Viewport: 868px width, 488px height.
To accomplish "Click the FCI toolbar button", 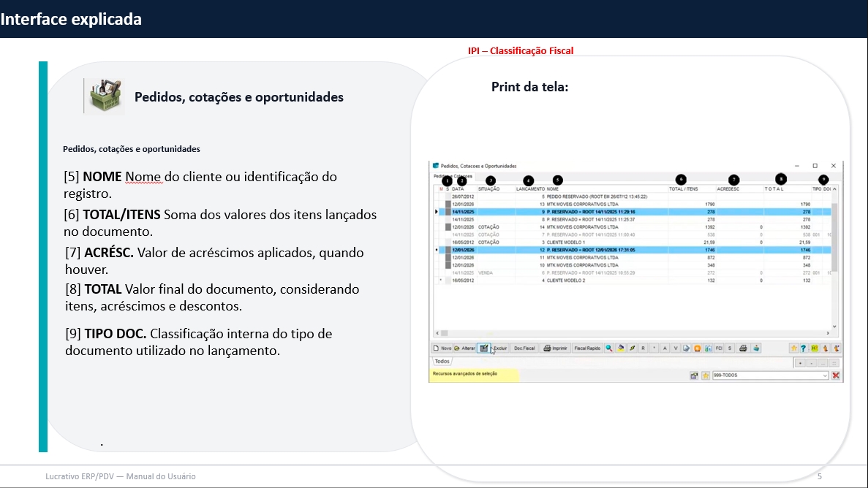I will click(x=719, y=348).
